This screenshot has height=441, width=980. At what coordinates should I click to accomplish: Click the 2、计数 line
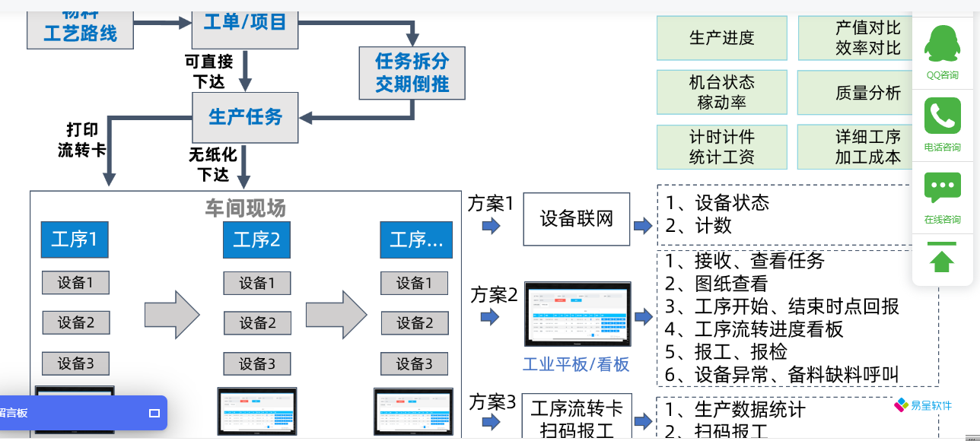pyautogui.click(x=698, y=226)
